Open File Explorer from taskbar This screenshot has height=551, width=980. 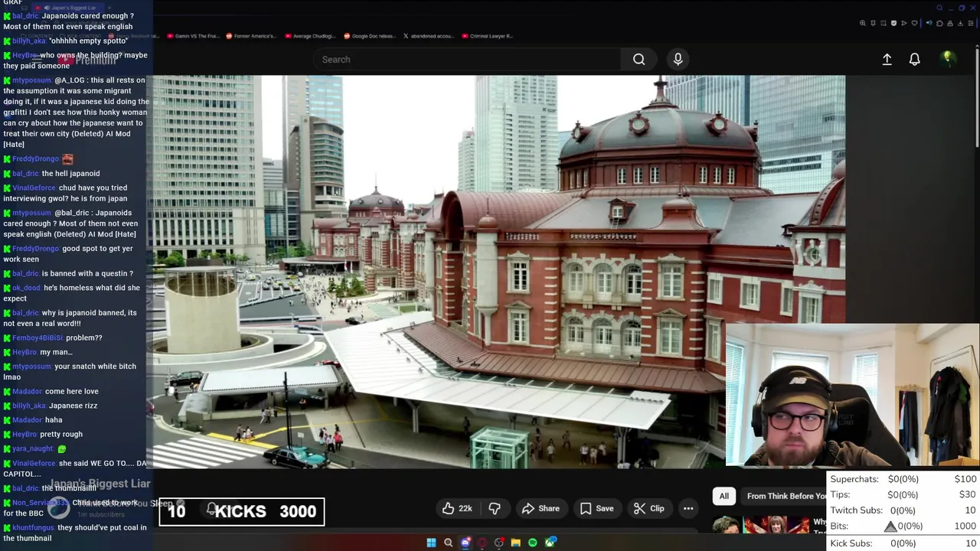click(x=516, y=543)
